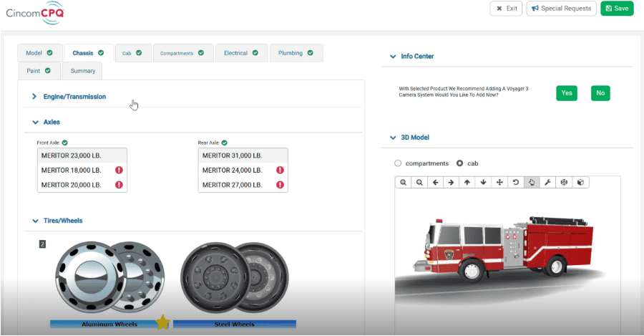Accept the Voyager camera recommendation with Yes
The width and height of the screenshot is (644, 336).
pyautogui.click(x=567, y=93)
